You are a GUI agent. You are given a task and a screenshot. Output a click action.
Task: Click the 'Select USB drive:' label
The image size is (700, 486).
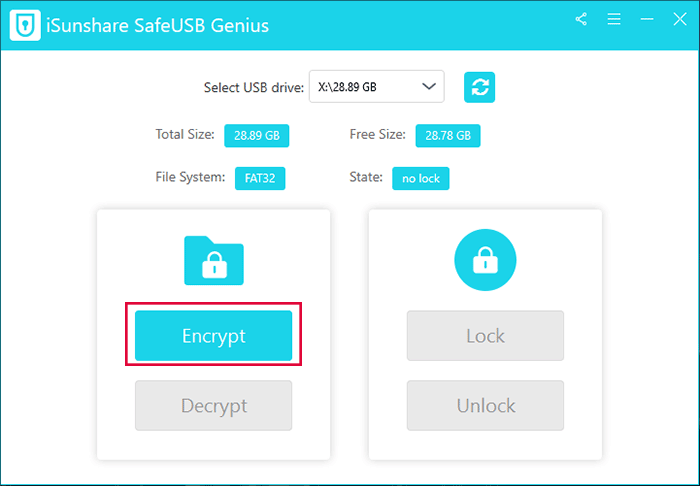tap(253, 87)
